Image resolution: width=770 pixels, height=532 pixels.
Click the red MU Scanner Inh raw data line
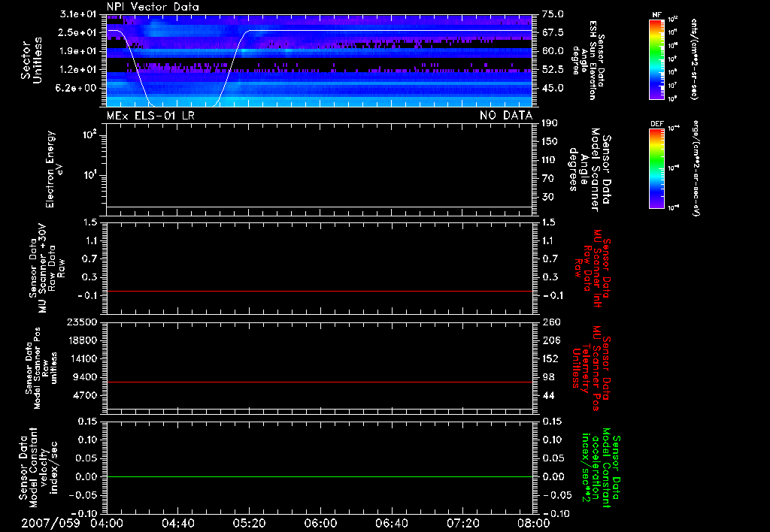pos(319,291)
